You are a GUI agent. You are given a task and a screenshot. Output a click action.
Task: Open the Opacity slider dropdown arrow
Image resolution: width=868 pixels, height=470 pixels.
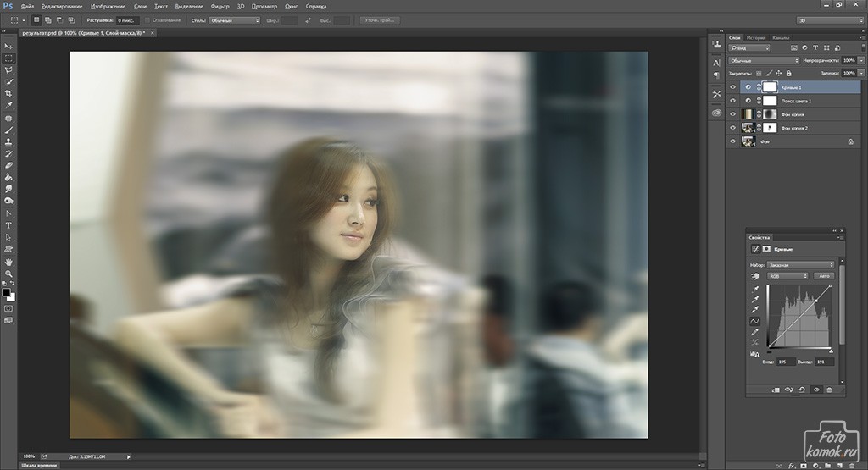tap(861, 60)
